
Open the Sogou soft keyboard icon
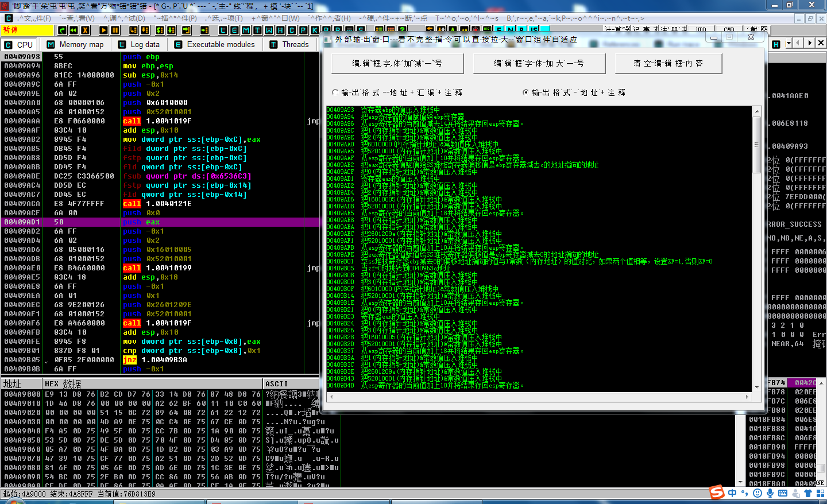(783, 493)
